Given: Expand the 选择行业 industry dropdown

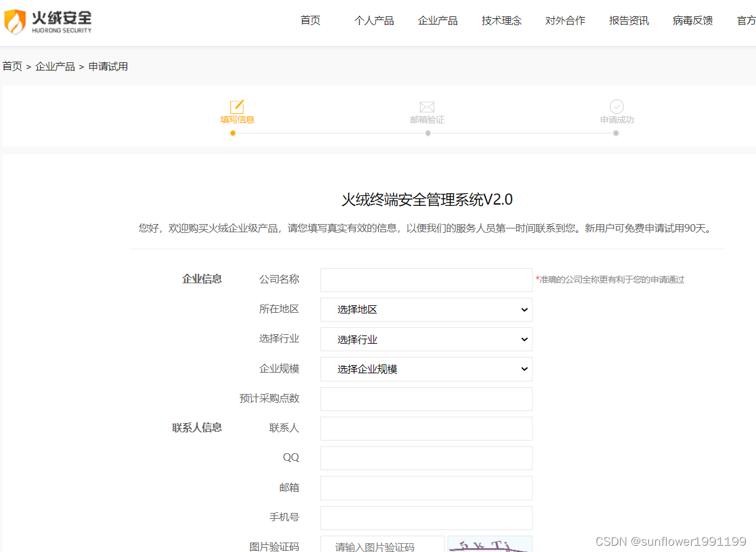Looking at the screenshot, I should pyautogui.click(x=426, y=339).
